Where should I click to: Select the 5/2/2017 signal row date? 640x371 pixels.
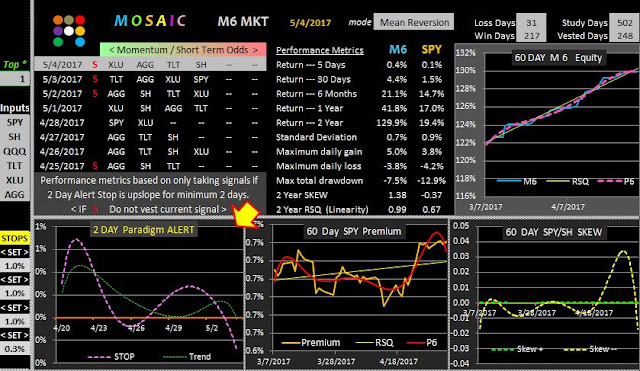62,93
